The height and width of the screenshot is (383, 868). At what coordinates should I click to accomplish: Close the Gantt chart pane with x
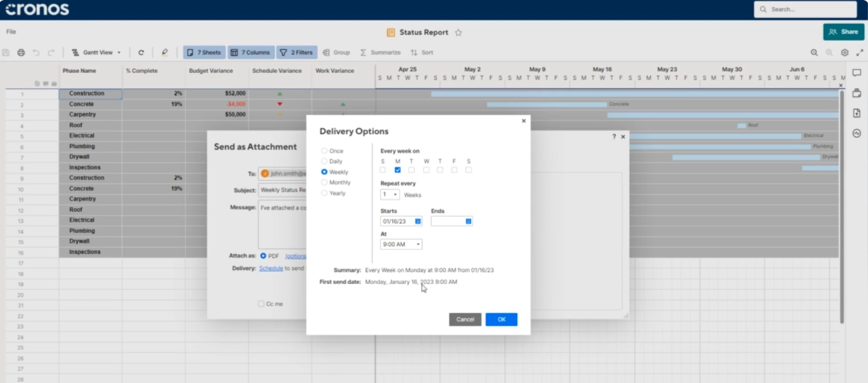click(x=841, y=86)
